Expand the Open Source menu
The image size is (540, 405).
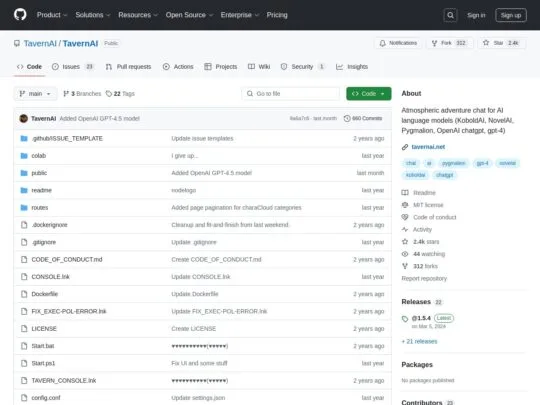189,15
